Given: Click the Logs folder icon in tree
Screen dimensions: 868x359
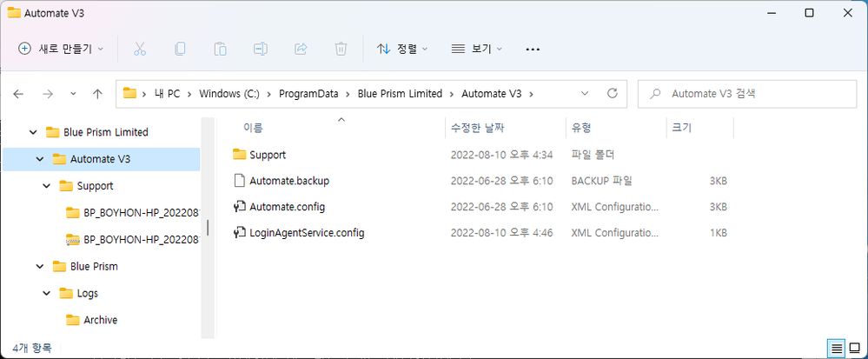Looking at the screenshot, I should [x=66, y=293].
